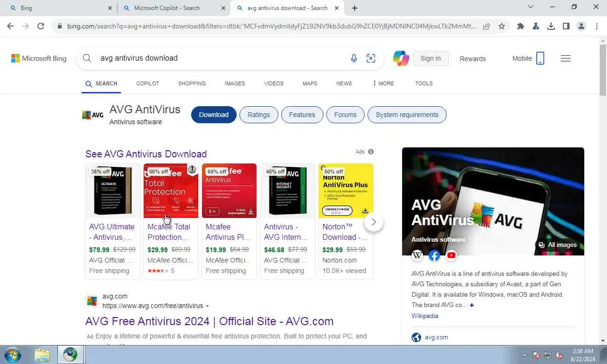Show hidden tray icons arrow
The height and width of the screenshot is (364, 607).
[524, 355]
